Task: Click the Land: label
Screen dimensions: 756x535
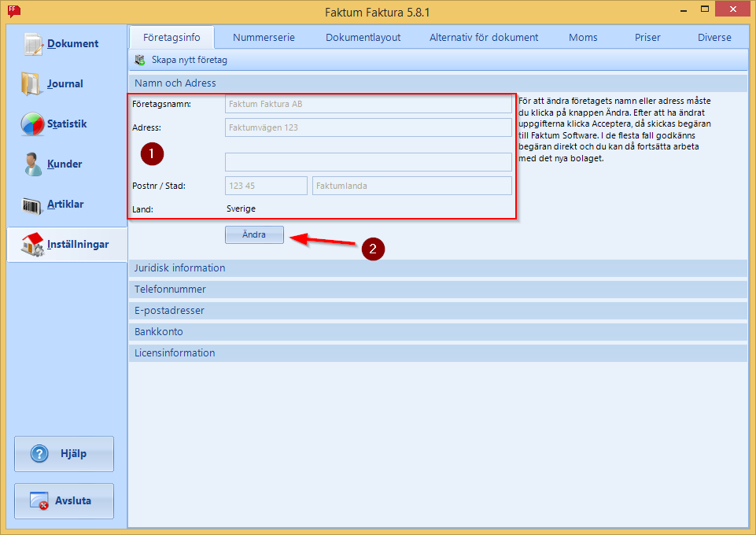Action: tap(142, 209)
